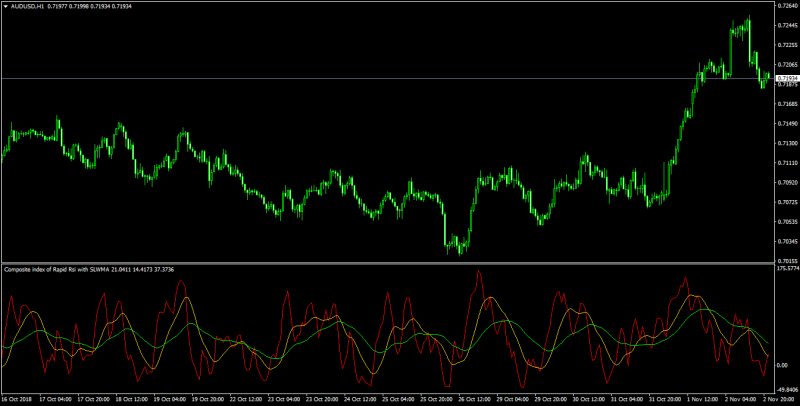800x406 pixels.
Task: Click the 0.71110 price scale label
Action: 788,163
